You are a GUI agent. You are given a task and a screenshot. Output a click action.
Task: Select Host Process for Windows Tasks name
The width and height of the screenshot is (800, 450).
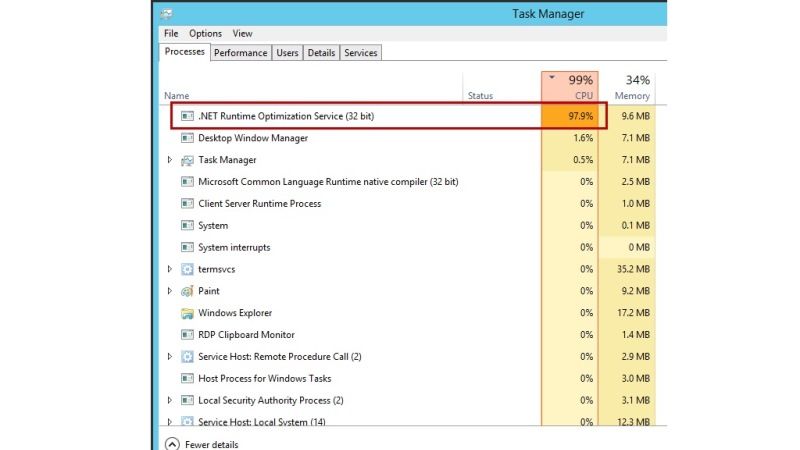(265, 379)
